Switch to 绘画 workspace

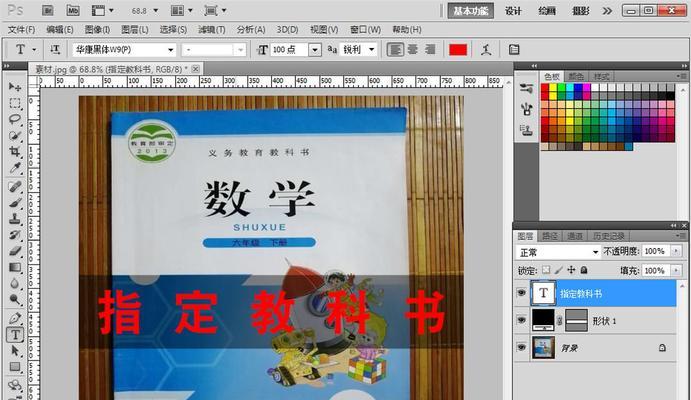tap(546, 11)
